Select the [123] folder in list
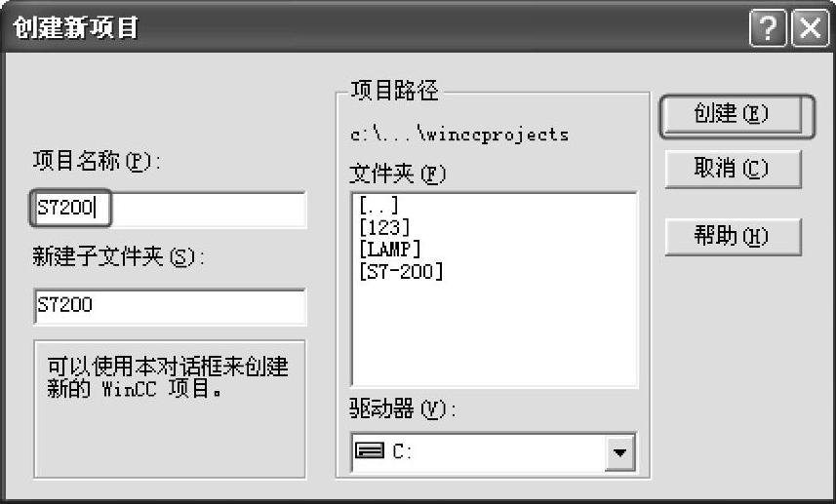This screenshot has height=504, width=836. [383, 228]
